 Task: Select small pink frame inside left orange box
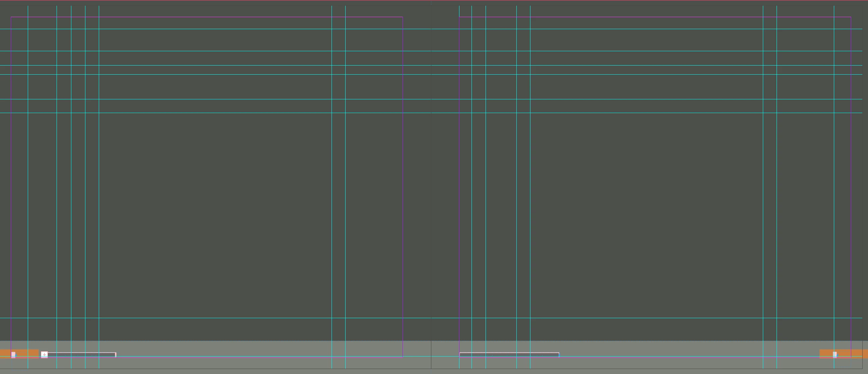[x=13, y=355]
